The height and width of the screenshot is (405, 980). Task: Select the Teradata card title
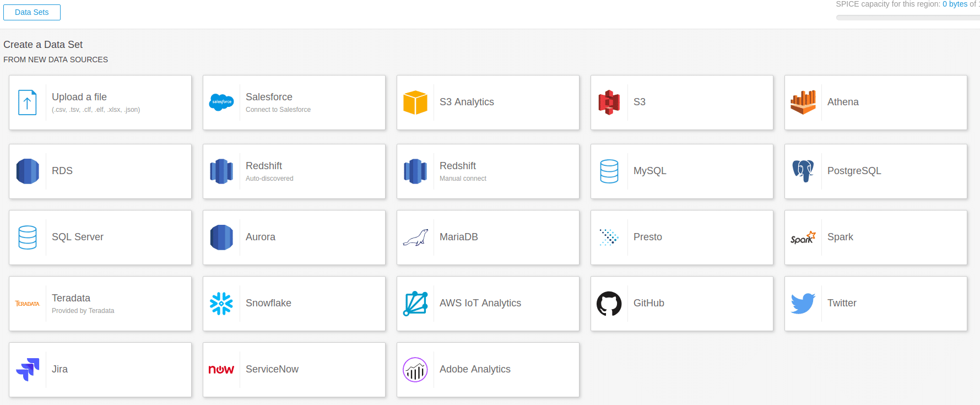[71, 298]
